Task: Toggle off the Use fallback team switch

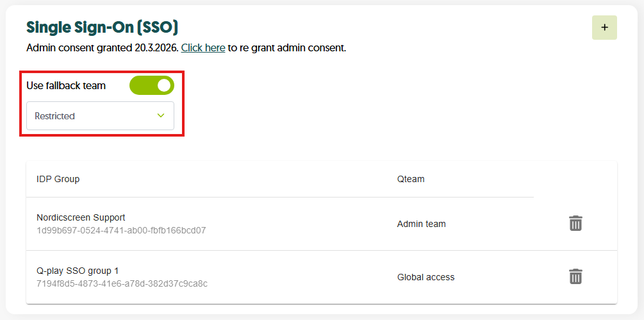Action: coord(152,85)
